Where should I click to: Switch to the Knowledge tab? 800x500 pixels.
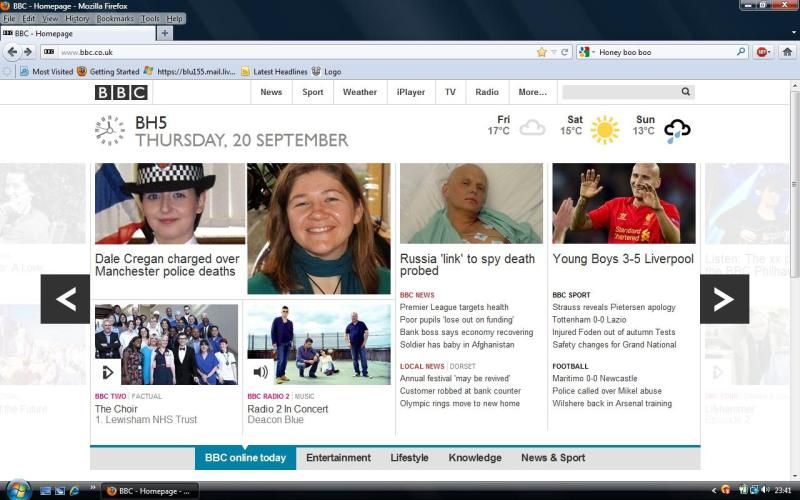[475, 458]
